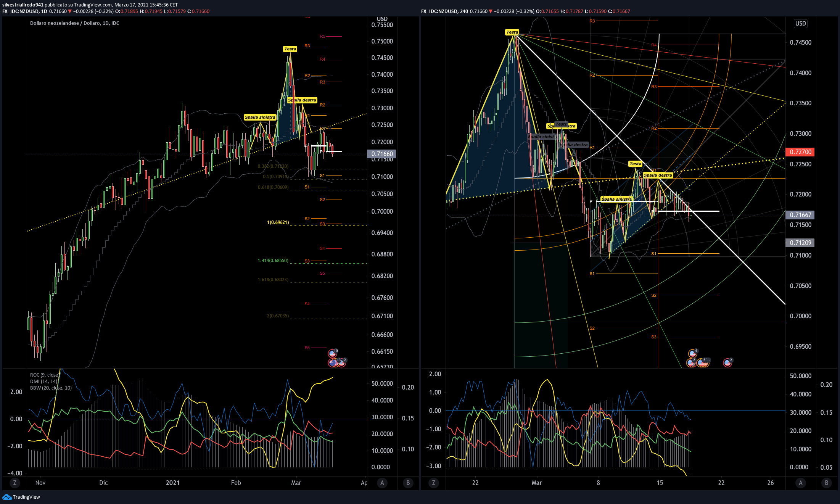Open the Z timezone menu on daily chart
Image resolution: width=840 pixels, height=504 pixels.
point(15,483)
